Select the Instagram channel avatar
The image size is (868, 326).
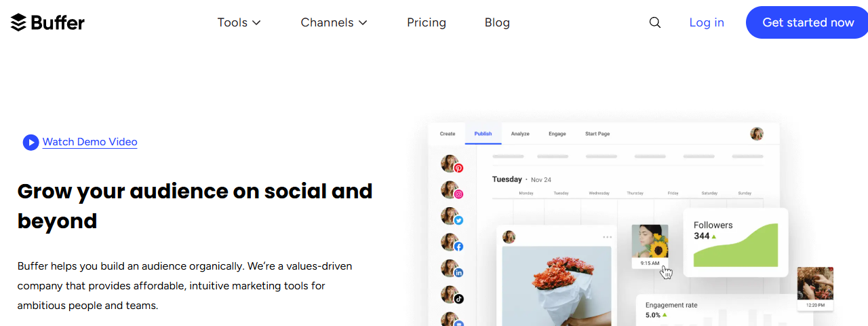tap(452, 191)
